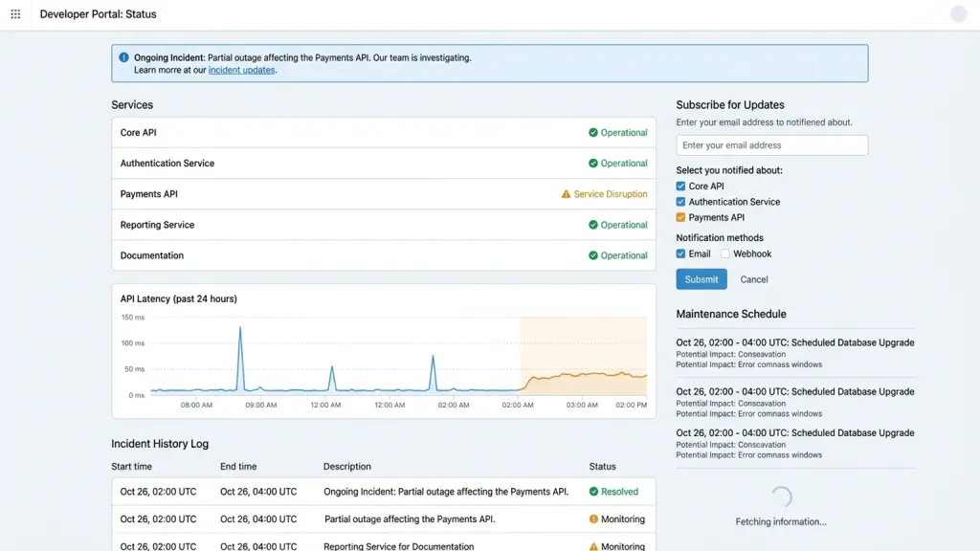The height and width of the screenshot is (551, 980).
Task: Click the Incident History Log heading
Action: pos(160,444)
